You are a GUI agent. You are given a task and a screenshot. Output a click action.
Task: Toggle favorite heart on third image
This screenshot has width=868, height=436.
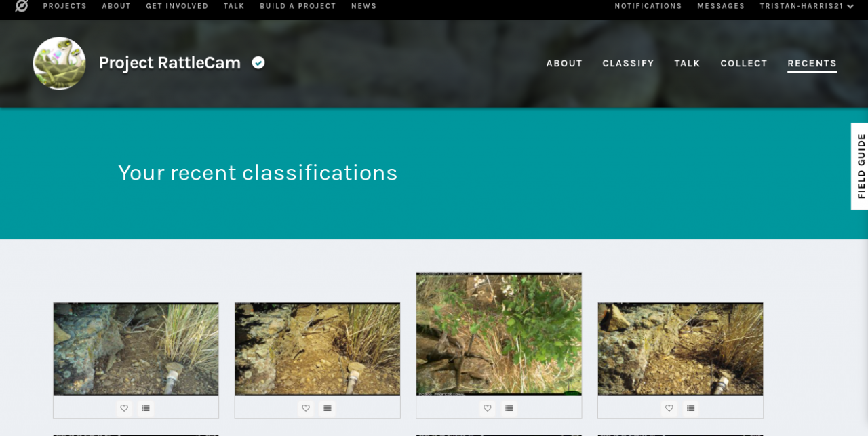pos(487,408)
